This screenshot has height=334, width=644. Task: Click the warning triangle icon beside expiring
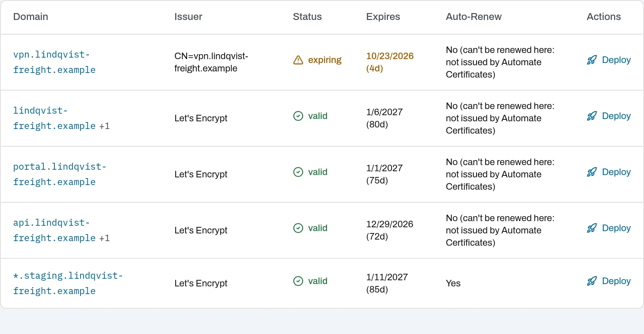[298, 60]
